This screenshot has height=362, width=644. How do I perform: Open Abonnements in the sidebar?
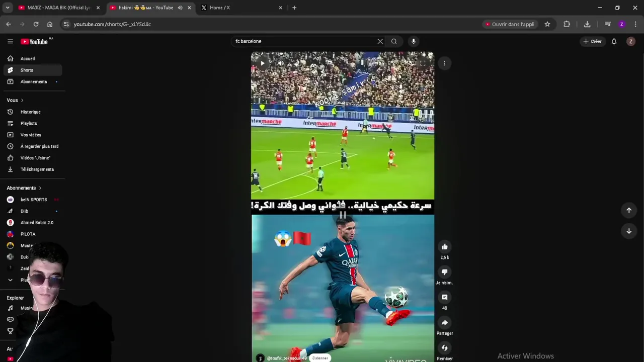(32, 81)
